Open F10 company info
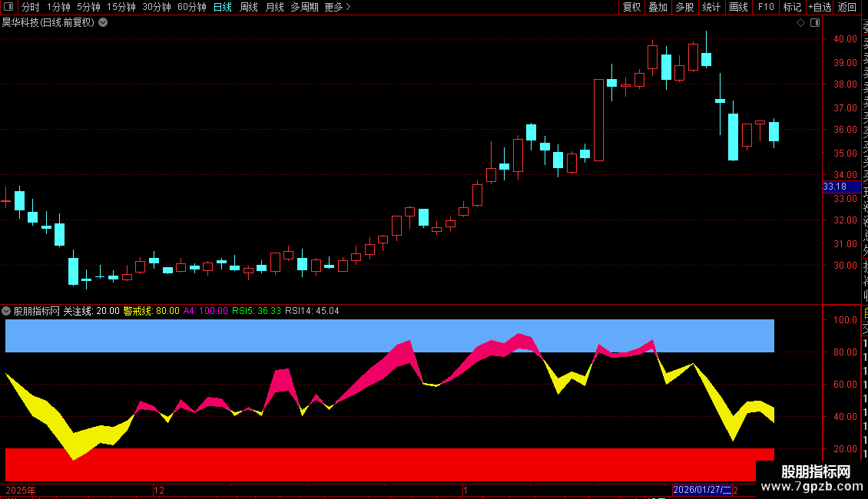This screenshot has width=868, height=499. click(x=766, y=7)
